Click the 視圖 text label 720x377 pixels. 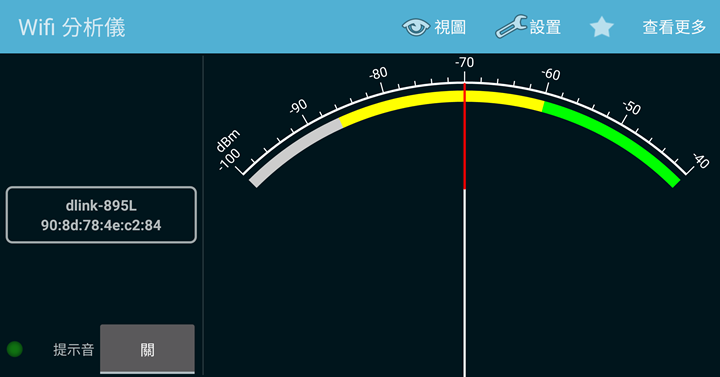[450, 28]
